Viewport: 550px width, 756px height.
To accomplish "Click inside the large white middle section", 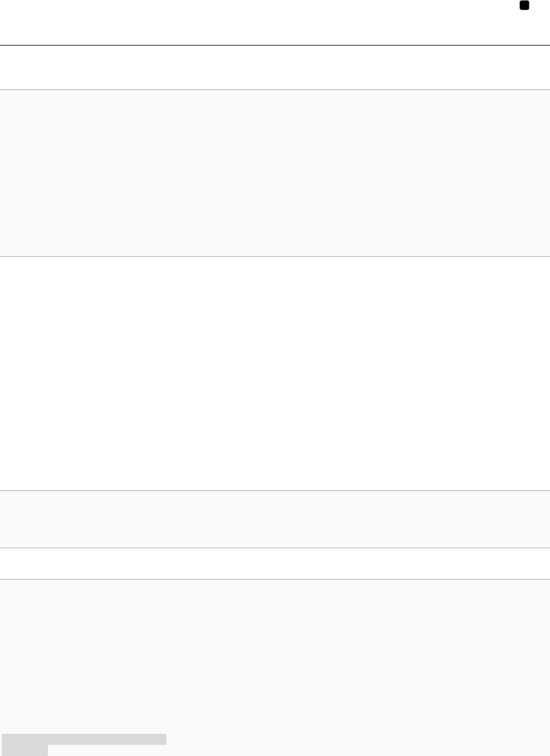I will (275, 374).
